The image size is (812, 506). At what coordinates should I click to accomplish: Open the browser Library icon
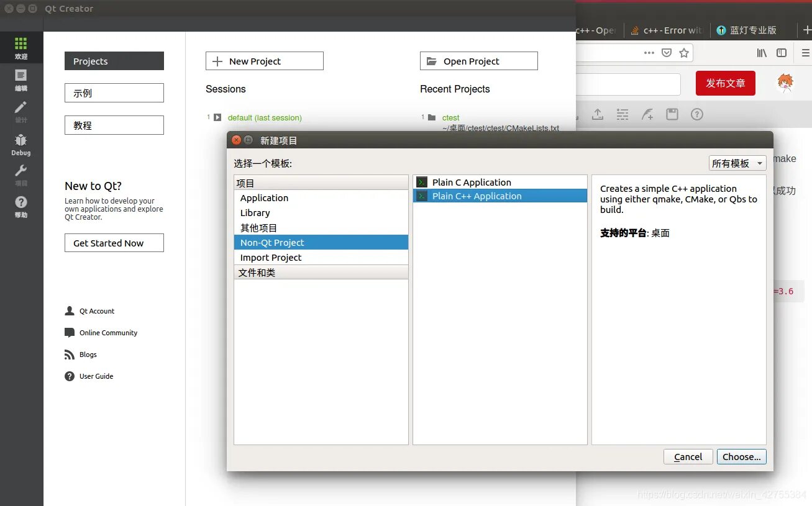tap(762, 53)
